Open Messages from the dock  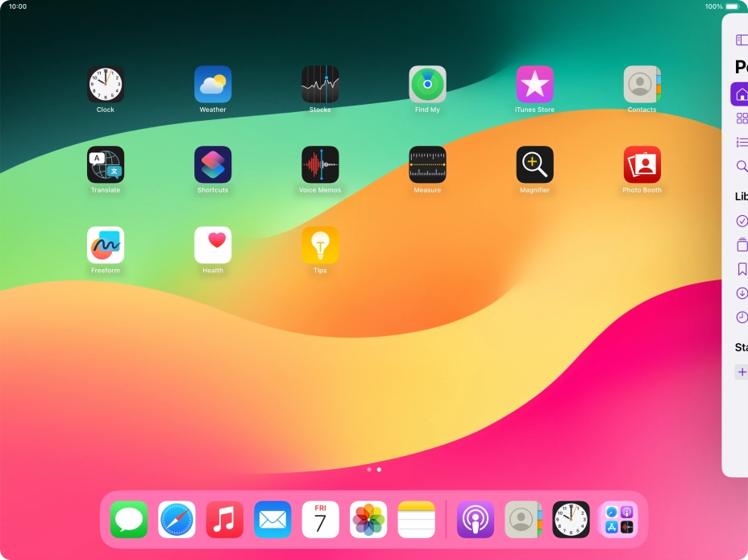pos(129,520)
